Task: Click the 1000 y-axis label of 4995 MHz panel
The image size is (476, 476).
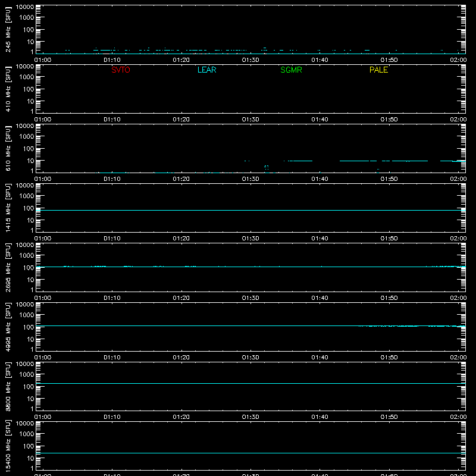Action: tap(27, 315)
